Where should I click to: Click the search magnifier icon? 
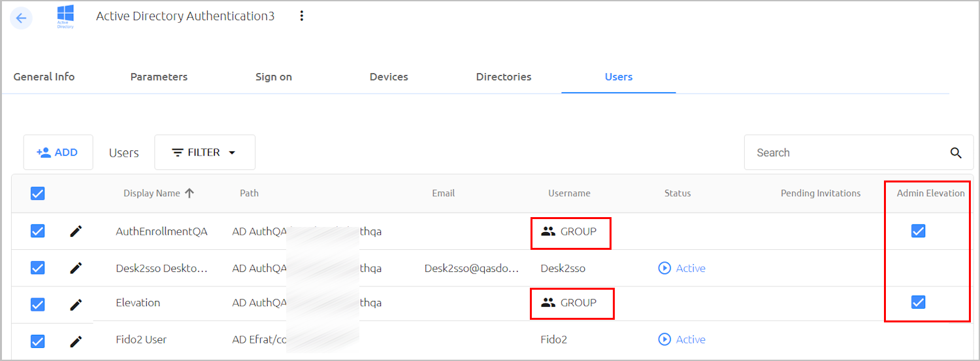(x=956, y=153)
